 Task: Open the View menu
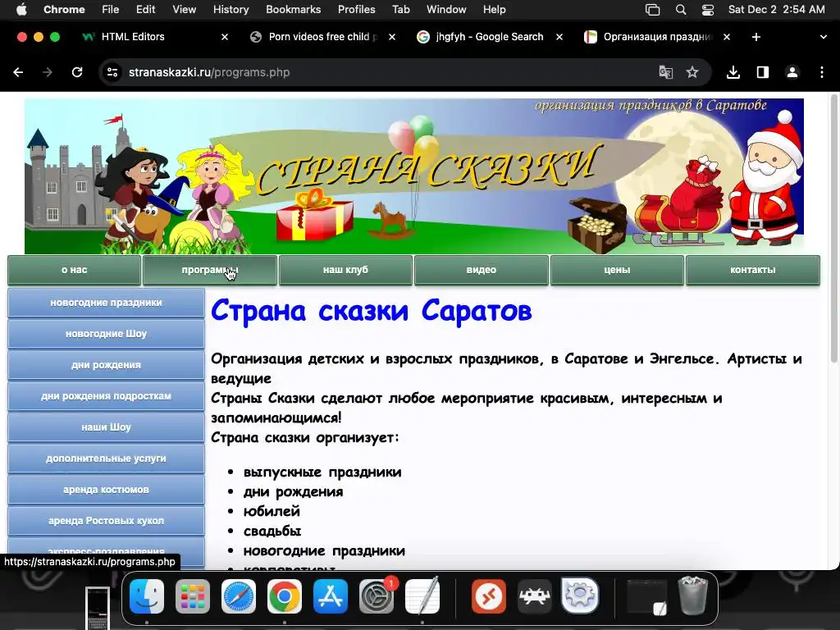[184, 9]
